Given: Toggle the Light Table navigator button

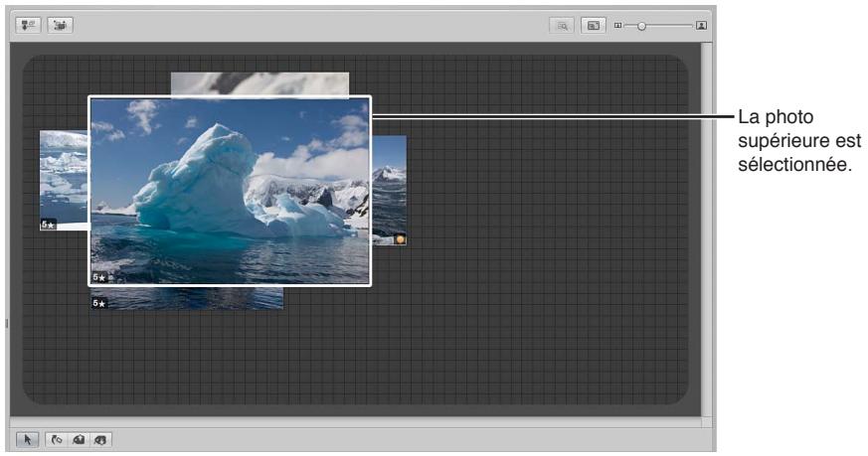Looking at the screenshot, I should pyautogui.click(x=593, y=26).
